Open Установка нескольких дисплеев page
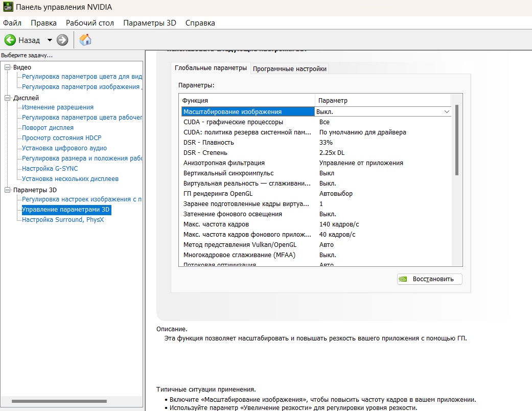This screenshot has height=411, width=532. (70, 178)
